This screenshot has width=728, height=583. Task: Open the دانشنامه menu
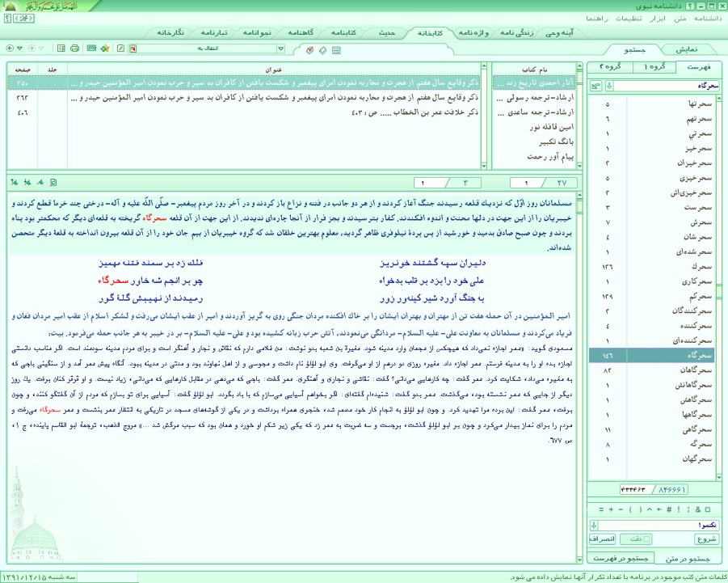[708, 19]
